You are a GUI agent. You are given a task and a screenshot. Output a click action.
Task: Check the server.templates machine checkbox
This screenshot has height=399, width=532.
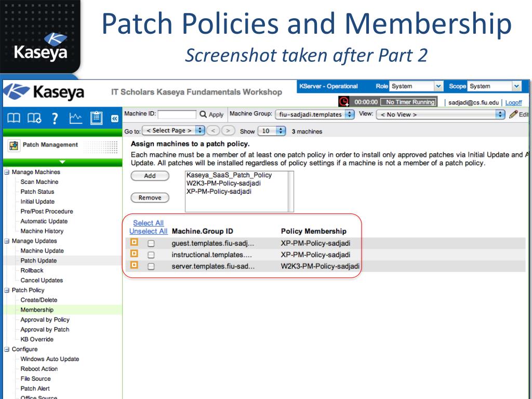(x=151, y=267)
